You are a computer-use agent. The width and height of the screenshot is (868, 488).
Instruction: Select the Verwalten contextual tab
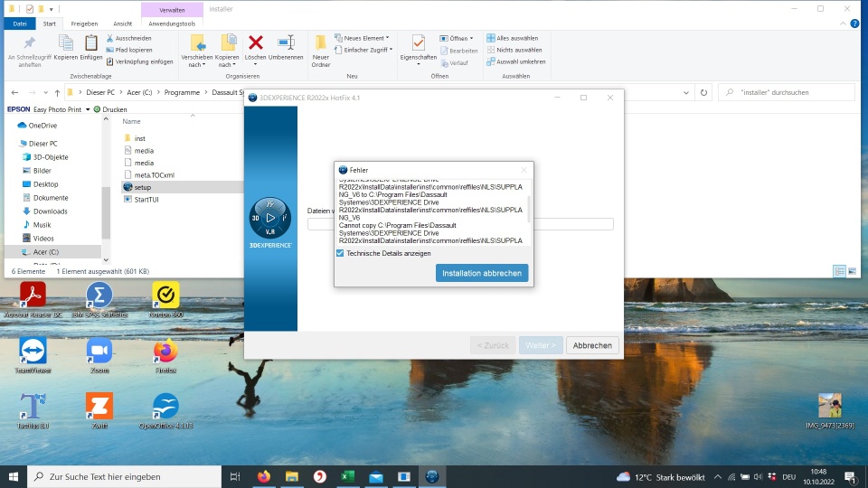pos(172,10)
